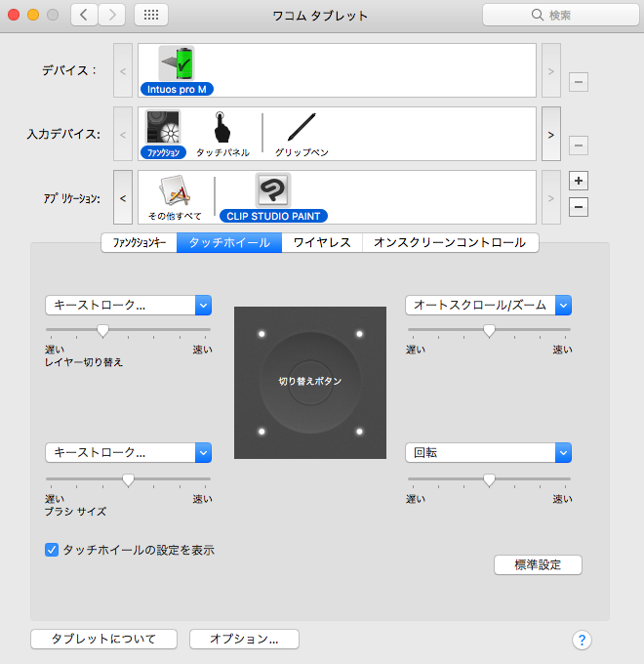Open the 回転 dropdown menu
This screenshot has height=664, width=644.
488,452
